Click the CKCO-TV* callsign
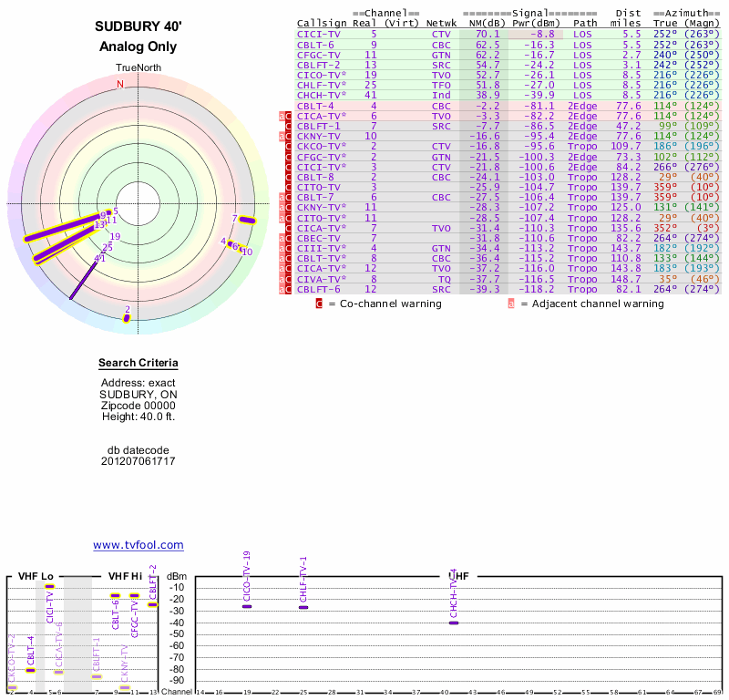Viewport: 729px width, 700px height. point(322,147)
